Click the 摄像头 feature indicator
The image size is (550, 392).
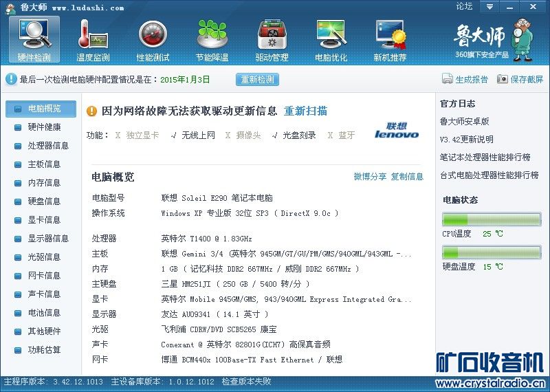pyautogui.click(x=243, y=135)
